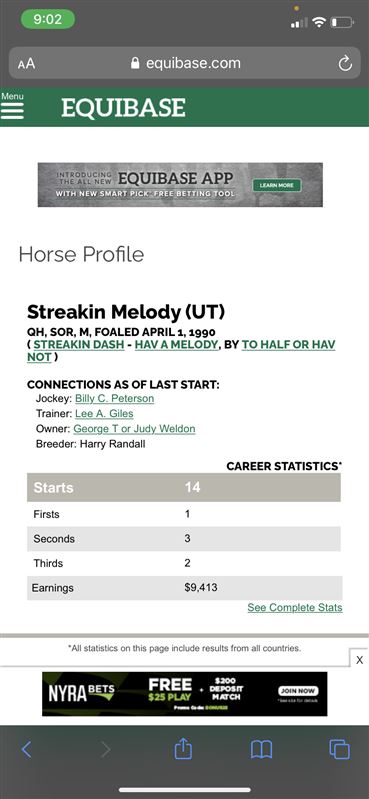Tap the equibase.com address bar
The image size is (369, 799).
click(184, 63)
